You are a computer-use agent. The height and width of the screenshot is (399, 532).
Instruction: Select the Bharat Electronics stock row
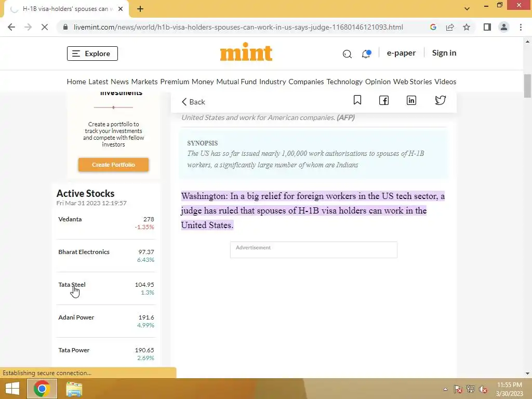106,256
